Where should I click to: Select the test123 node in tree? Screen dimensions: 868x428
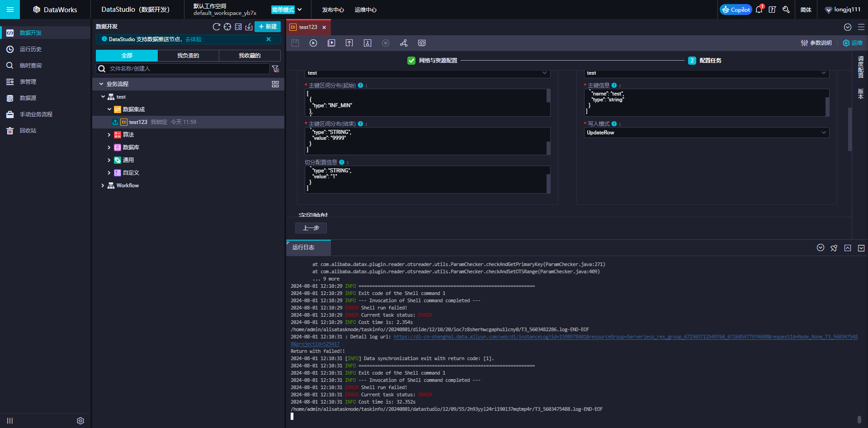coord(188,122)
